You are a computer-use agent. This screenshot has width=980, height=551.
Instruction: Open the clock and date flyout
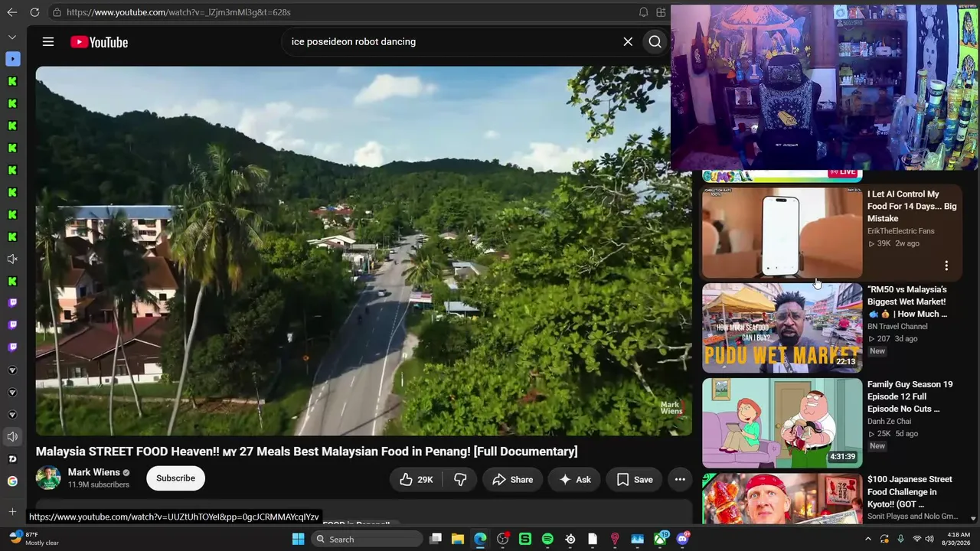coord(958,539)
